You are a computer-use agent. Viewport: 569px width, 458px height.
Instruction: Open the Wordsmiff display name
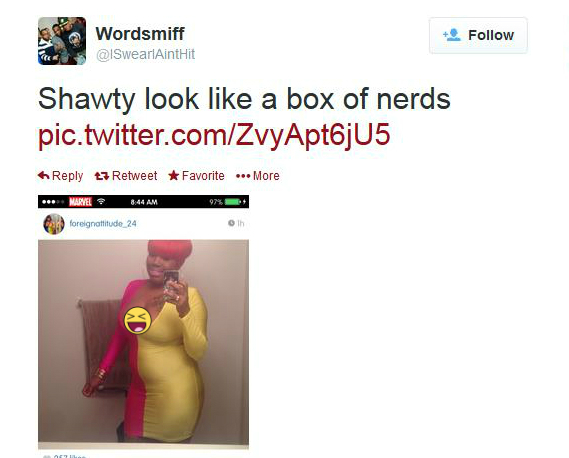140,34
